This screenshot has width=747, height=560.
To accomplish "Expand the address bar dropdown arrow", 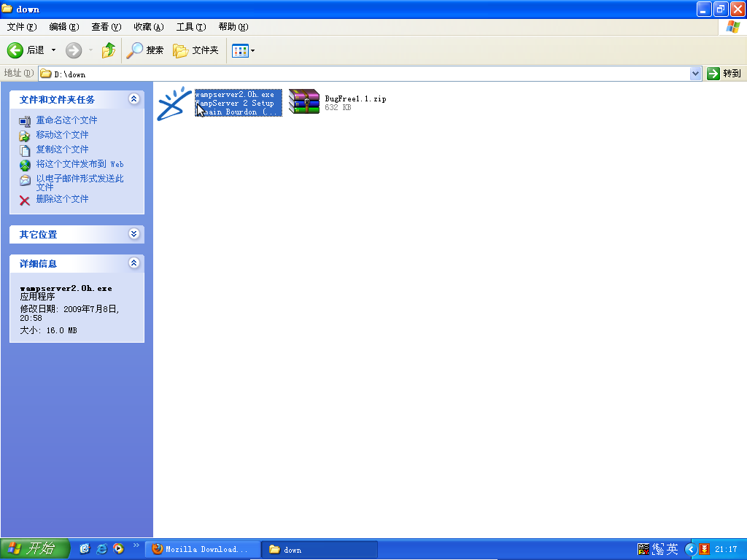I will click(695, 74).
